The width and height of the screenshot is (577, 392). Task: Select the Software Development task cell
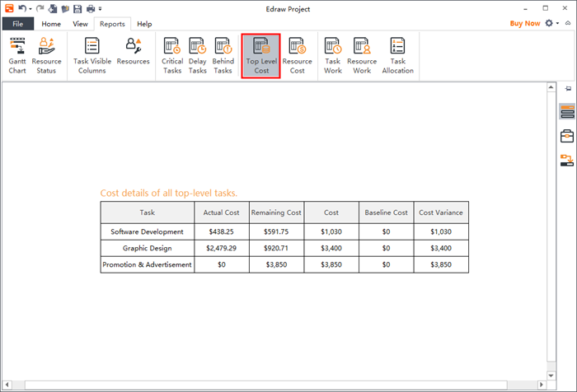pyautogui.click(x=148, y=231)
